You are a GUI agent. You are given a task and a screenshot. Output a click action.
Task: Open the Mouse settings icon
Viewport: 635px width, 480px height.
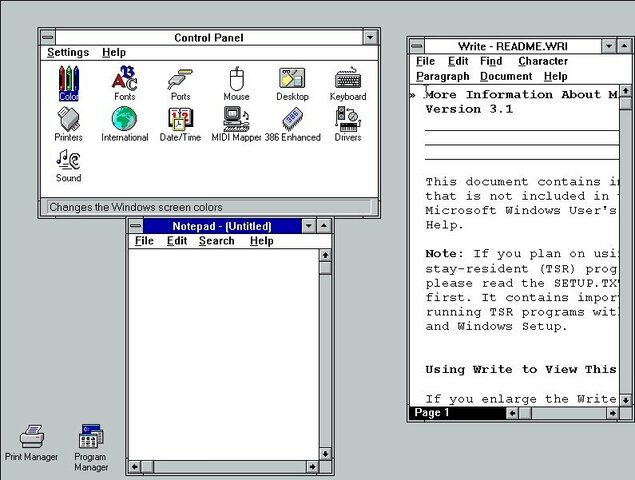click(237, 83)
